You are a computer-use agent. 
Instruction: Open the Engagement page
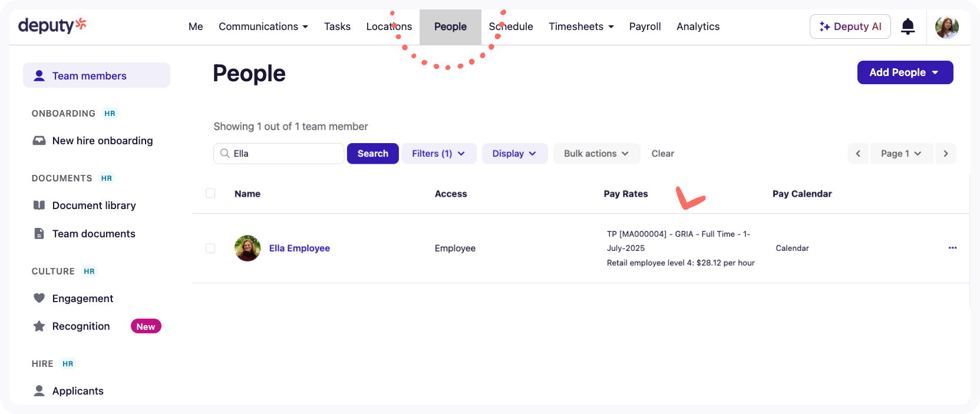[83, 299]
